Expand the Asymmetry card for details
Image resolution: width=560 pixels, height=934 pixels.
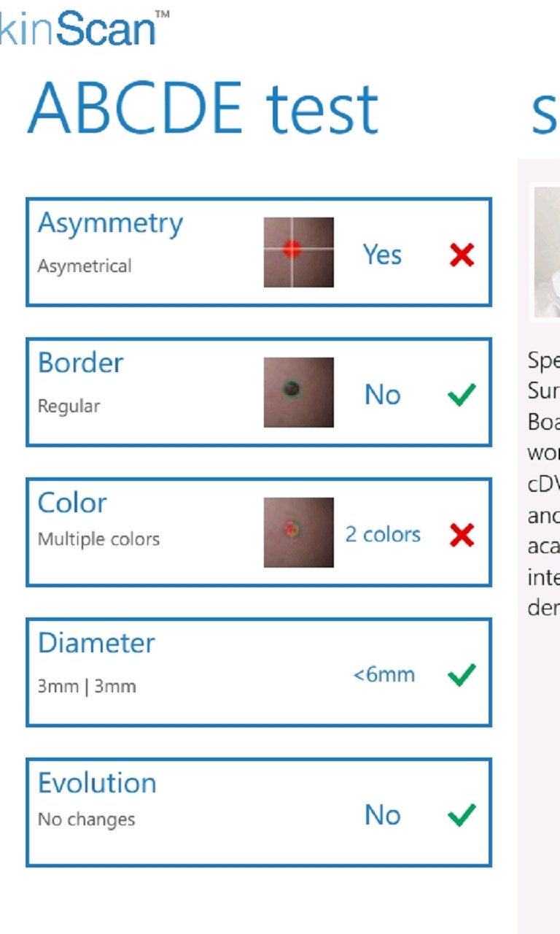point(259,250)
